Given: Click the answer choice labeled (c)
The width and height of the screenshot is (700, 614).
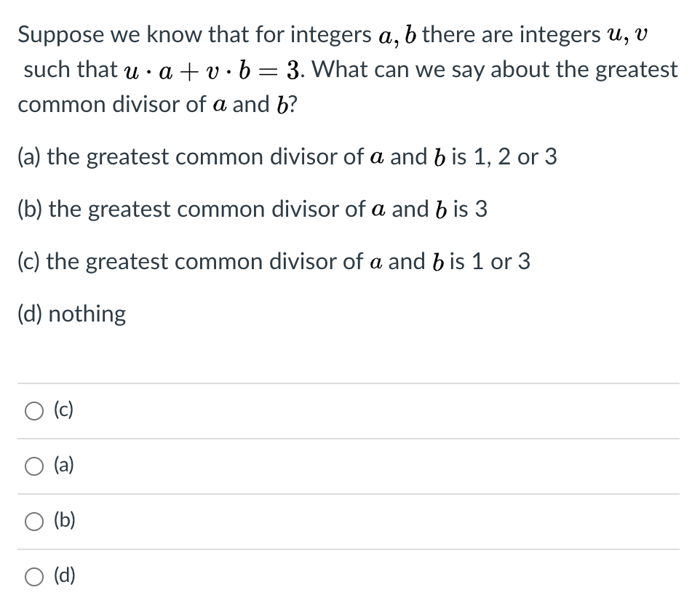Looking at the screenshot, I should (x=64, y=410).
